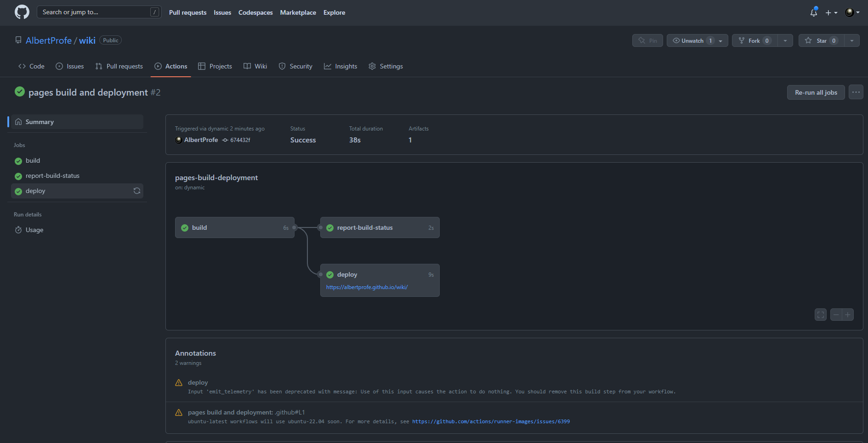The image size is (868, 443).
Task: Zoom out the workflow graph
Action: tap(836, 315)
